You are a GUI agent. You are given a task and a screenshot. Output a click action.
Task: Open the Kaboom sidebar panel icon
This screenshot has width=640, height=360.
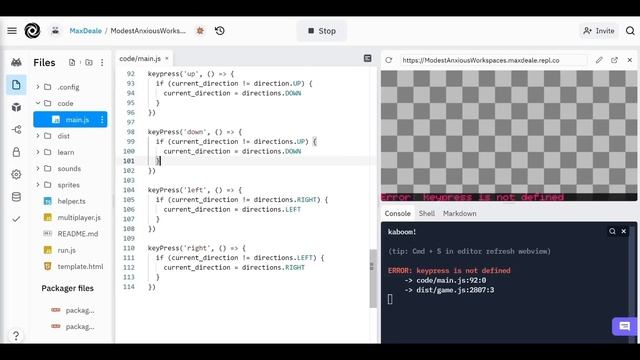click(x=16, y=62)
